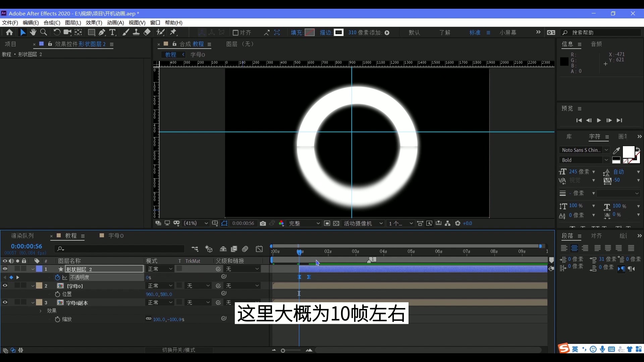
Task: Select the Brush tool
Action: [126, 32]
